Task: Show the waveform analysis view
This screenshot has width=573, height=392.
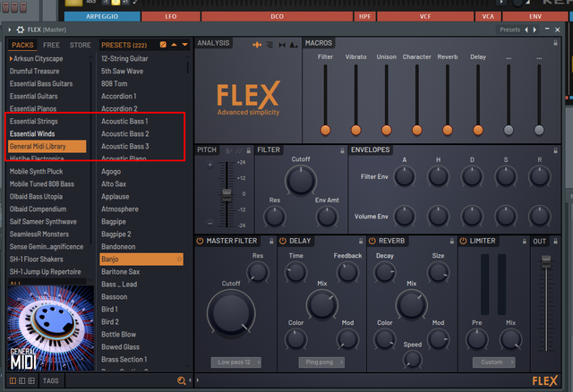Action: coord(257,45)
